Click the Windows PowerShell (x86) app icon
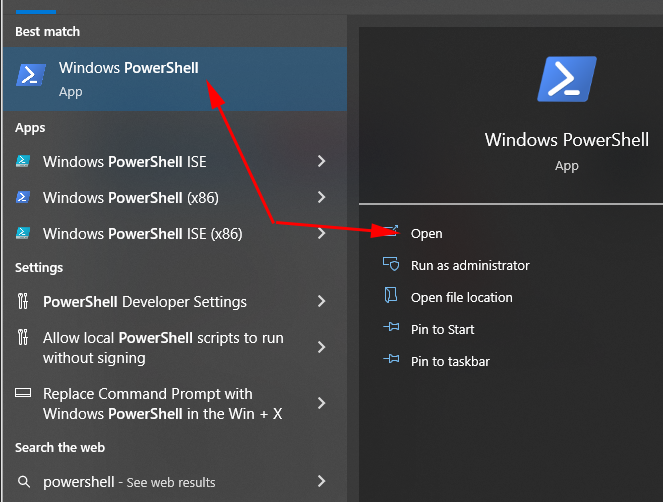The height and width of the screenshot is (502, 663). pos(23,197)
